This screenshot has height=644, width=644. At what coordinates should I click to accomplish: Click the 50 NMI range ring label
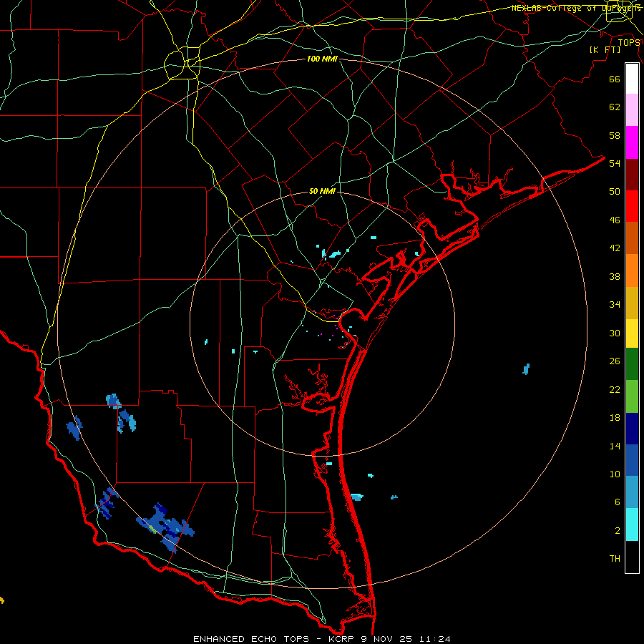tap(322, 191)
